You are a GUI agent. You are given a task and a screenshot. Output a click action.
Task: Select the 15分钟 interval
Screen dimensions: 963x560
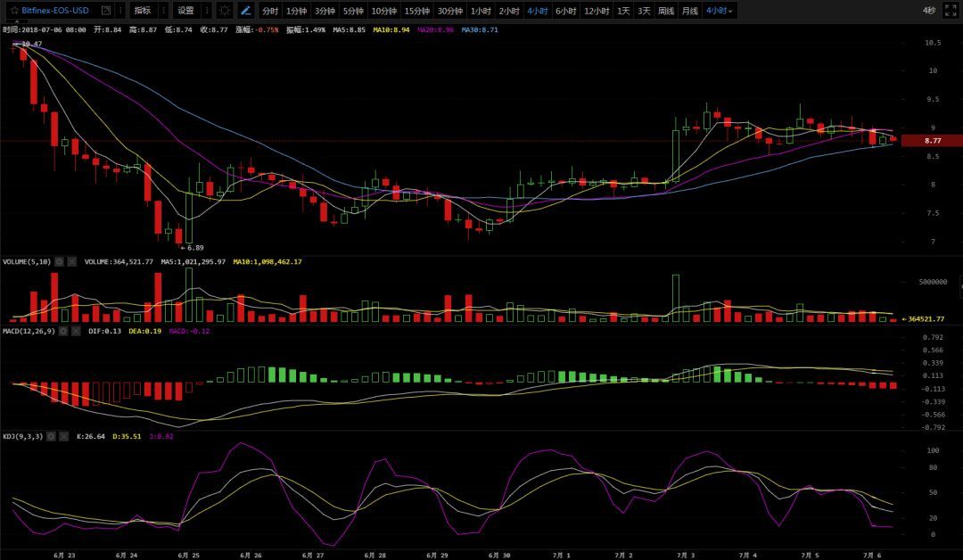point(417,11)
